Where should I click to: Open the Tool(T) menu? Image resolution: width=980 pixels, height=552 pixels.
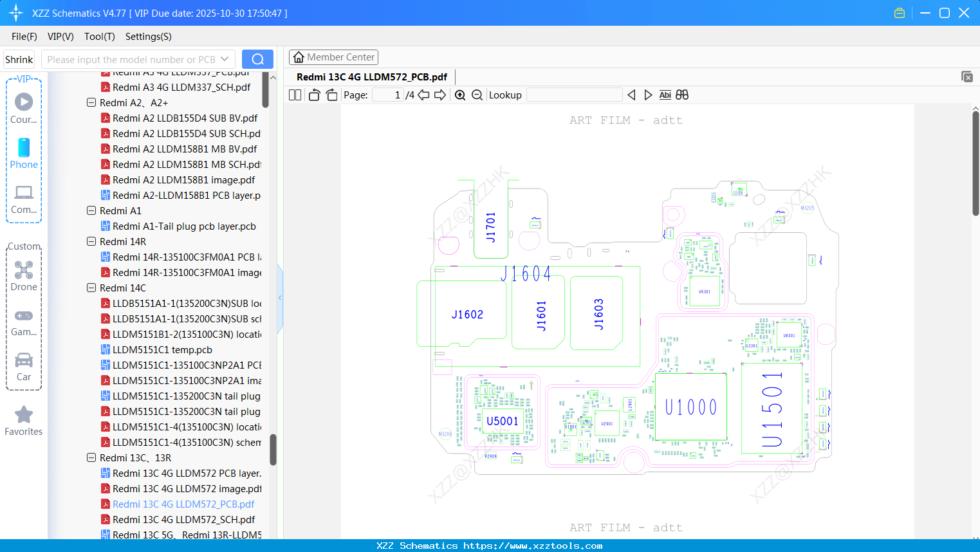click(x=99, y=37)
